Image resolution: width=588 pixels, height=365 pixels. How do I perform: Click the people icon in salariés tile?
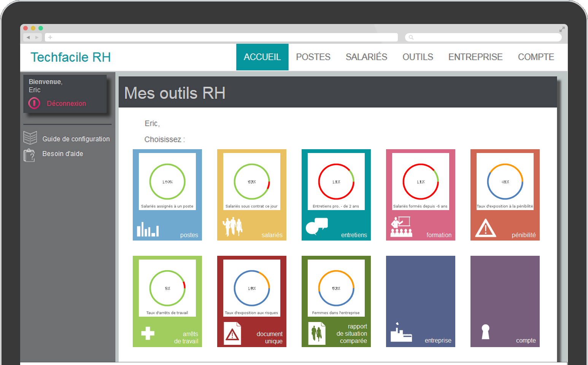232,227
